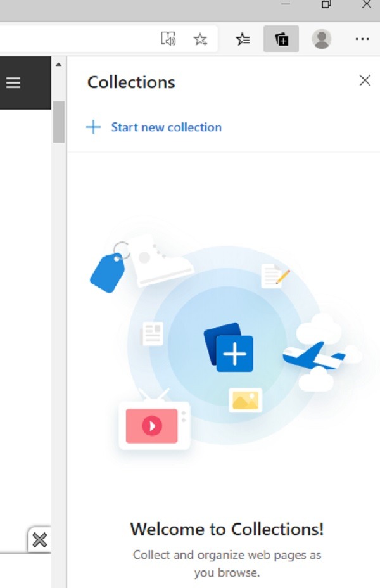Screen dimensions: 380x588
Task: Close the browser window
Action: (366, 4)
